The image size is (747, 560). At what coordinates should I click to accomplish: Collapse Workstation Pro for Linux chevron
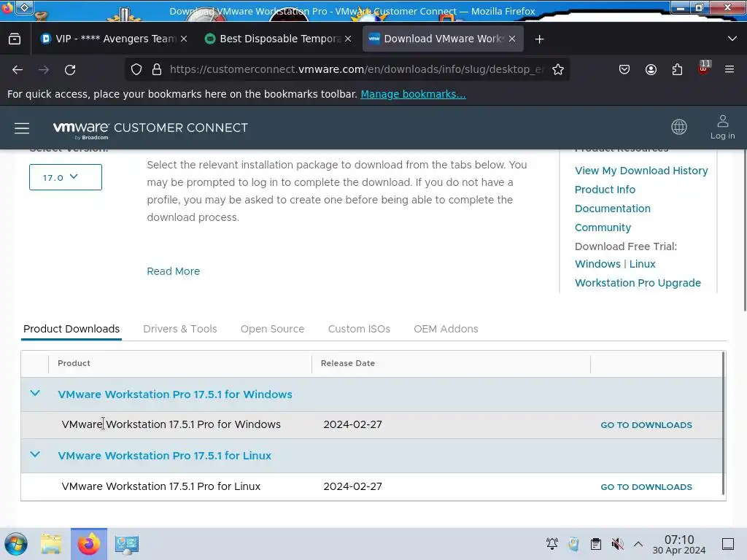[35, 454]
